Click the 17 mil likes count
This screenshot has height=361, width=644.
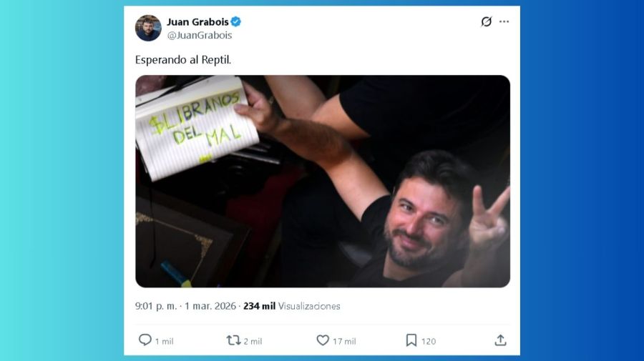pos(344,341)
